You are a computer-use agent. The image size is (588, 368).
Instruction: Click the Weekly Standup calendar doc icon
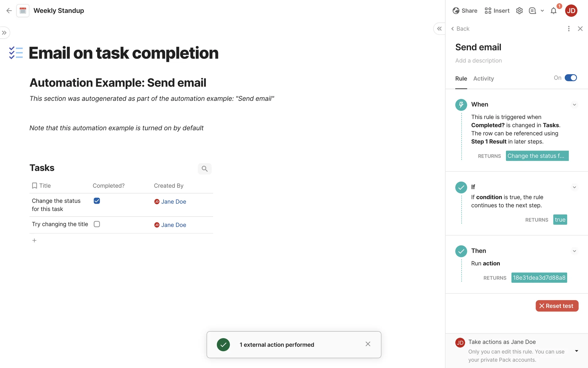coord(23,11)
